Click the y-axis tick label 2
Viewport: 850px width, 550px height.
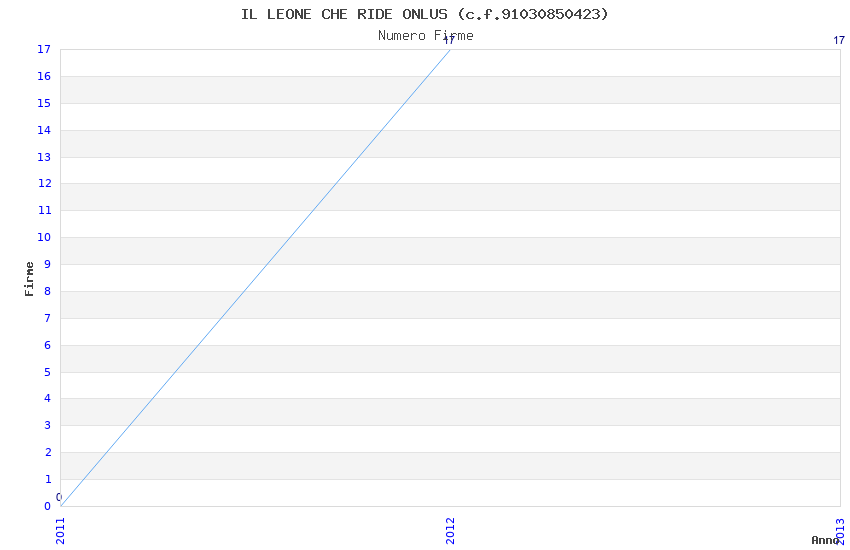coord(48,452)
